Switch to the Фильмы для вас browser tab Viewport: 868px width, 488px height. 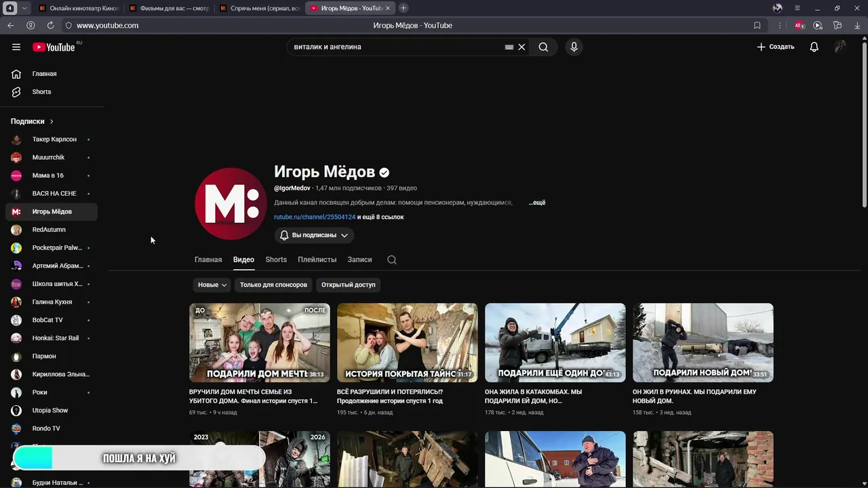(169, 8)
